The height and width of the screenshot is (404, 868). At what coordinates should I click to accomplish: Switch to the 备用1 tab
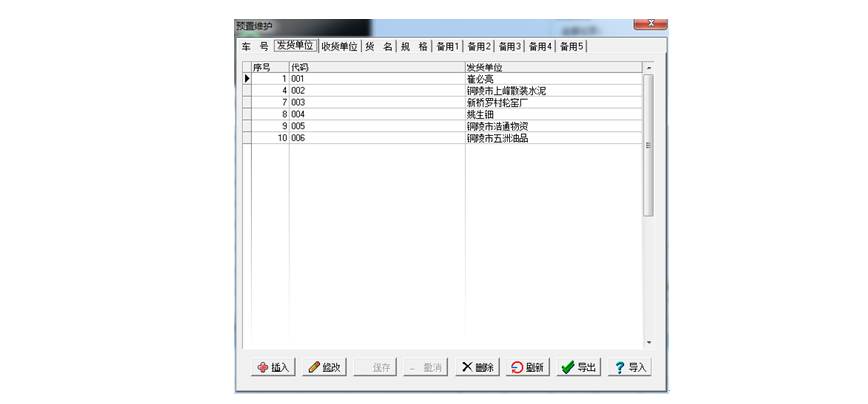coord(447,46)
